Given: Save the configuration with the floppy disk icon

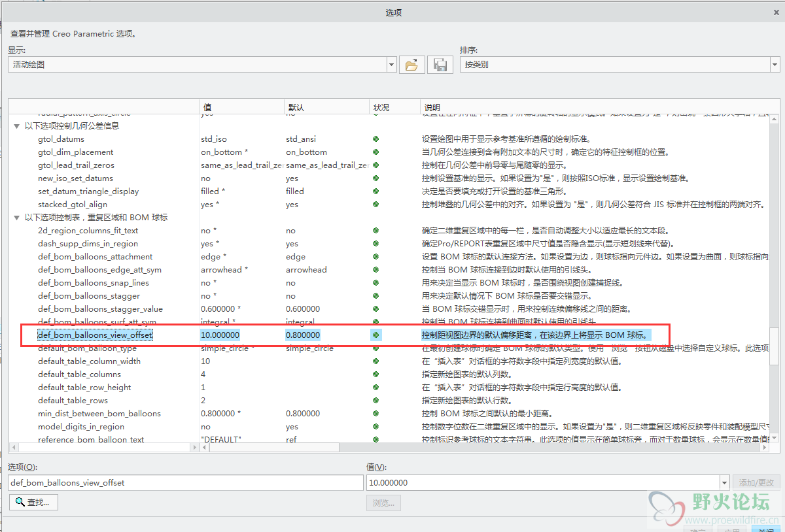Looking at the screenshot, I should (x=440, y=65).
